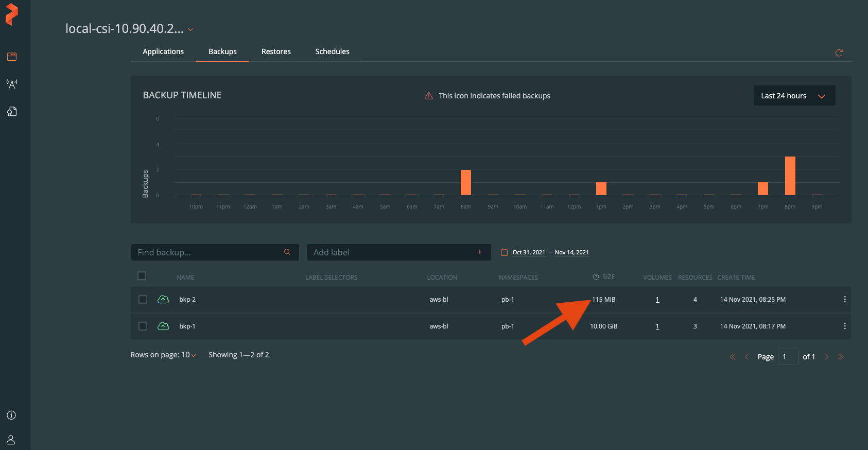Open the Schedules tab
This screenshot has height=450, width=868.
[332, 51]
